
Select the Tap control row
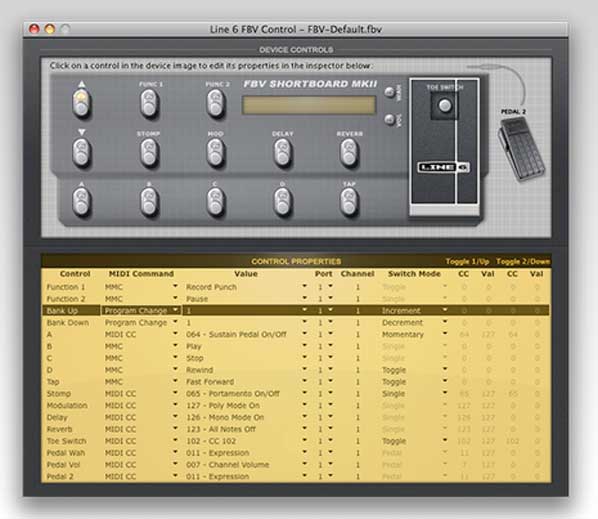296,382
